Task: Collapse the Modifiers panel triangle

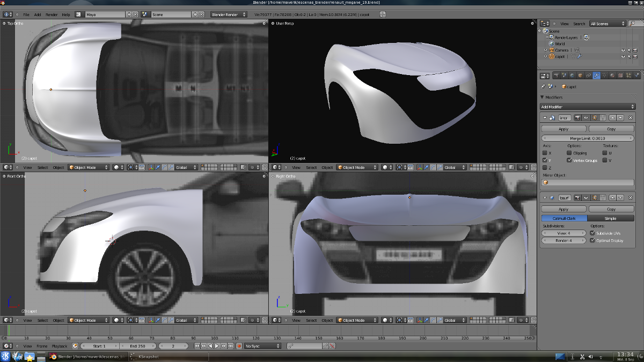Action: [x=542, y=97]
